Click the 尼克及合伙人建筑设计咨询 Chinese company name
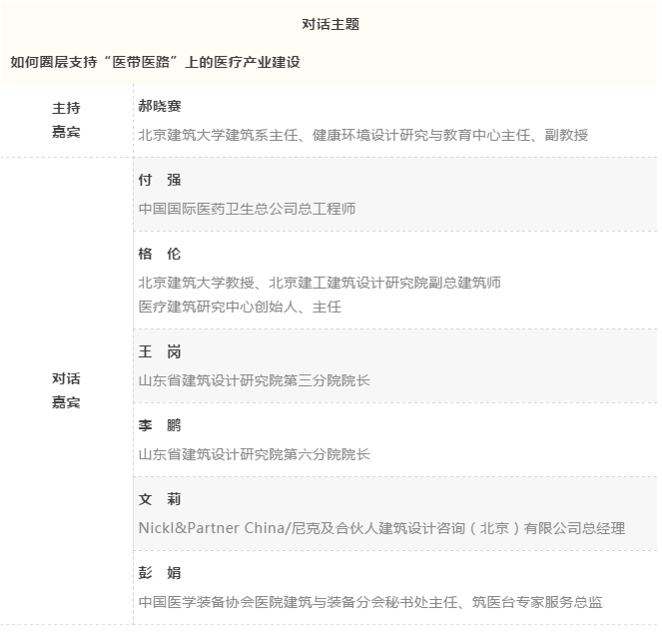The image size is (662, 644). point(369,528)
